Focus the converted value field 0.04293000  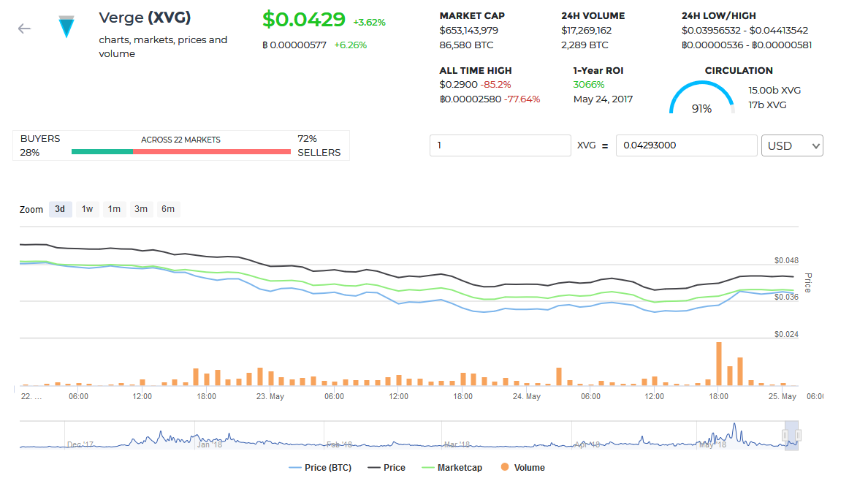coord(686,145)
